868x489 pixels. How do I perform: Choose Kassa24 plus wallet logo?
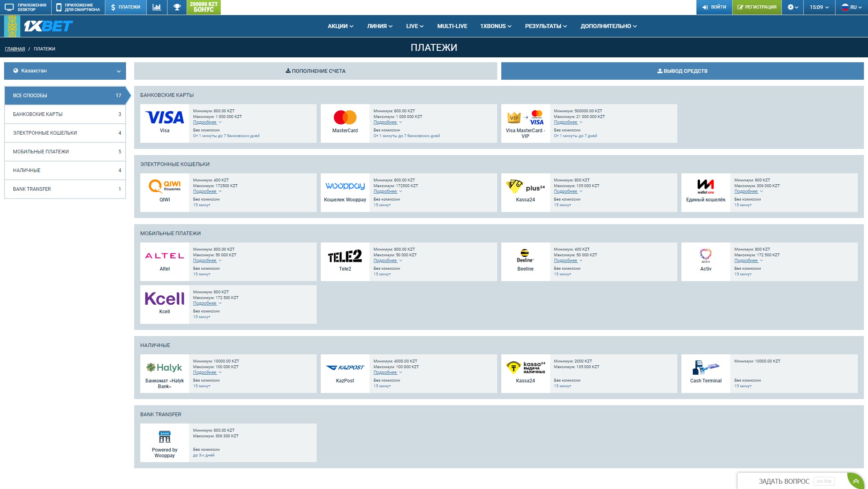click(x=526, y=186)
